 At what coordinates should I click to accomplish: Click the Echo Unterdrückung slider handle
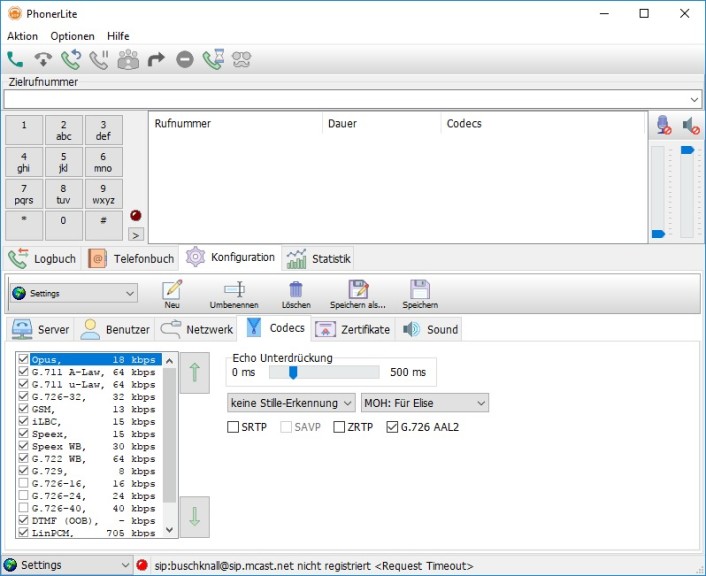click(x=293, y=372)
